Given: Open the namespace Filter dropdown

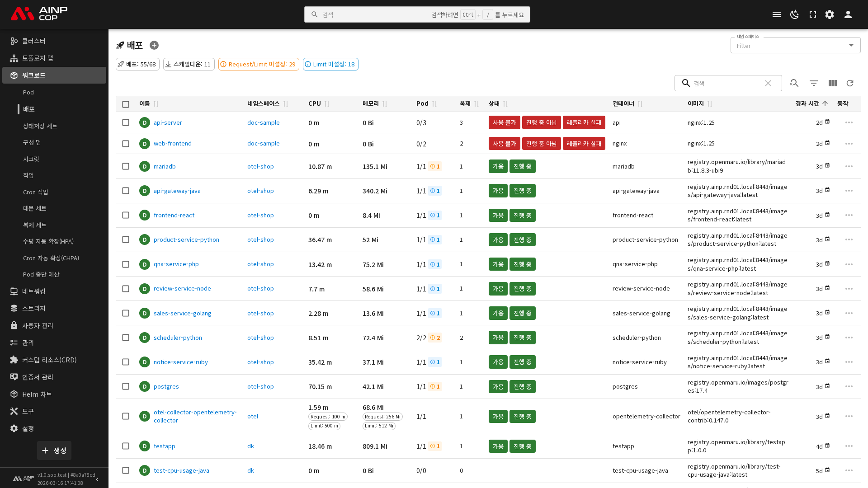Looking at the screenshot, I should tap(795, 45).
